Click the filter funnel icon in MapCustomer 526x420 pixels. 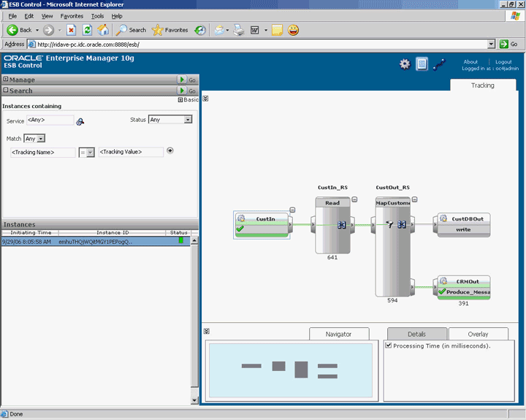[389, 224]
